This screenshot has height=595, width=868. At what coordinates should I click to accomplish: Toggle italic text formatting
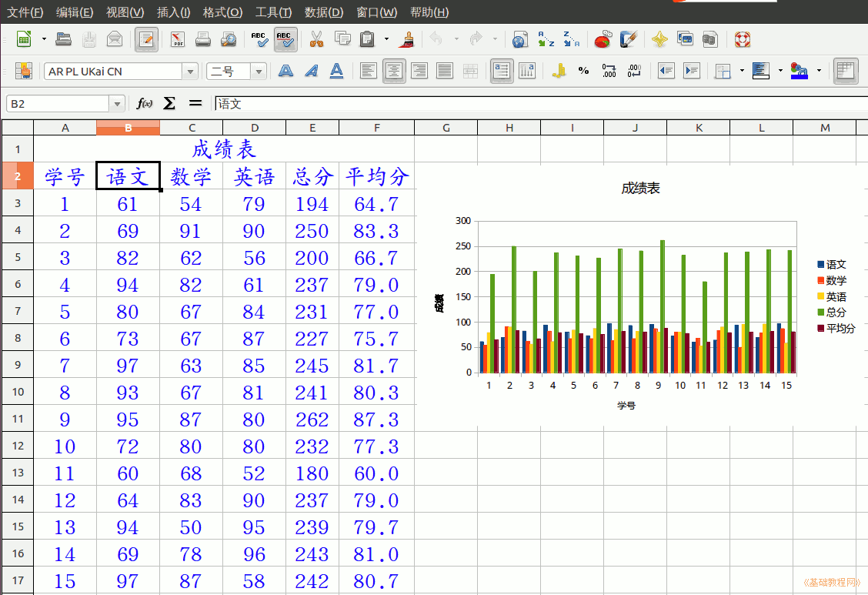tap(311, 71)
